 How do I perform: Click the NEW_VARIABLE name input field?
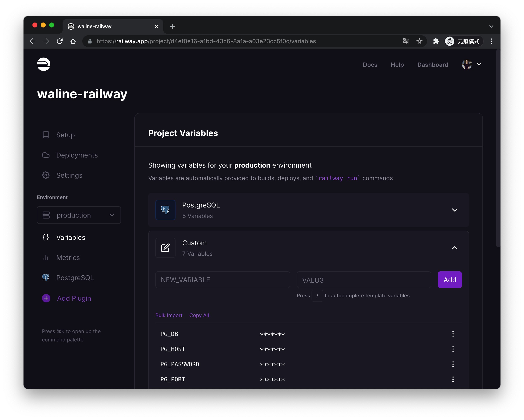pyautogui.click(x=222, y=280)
